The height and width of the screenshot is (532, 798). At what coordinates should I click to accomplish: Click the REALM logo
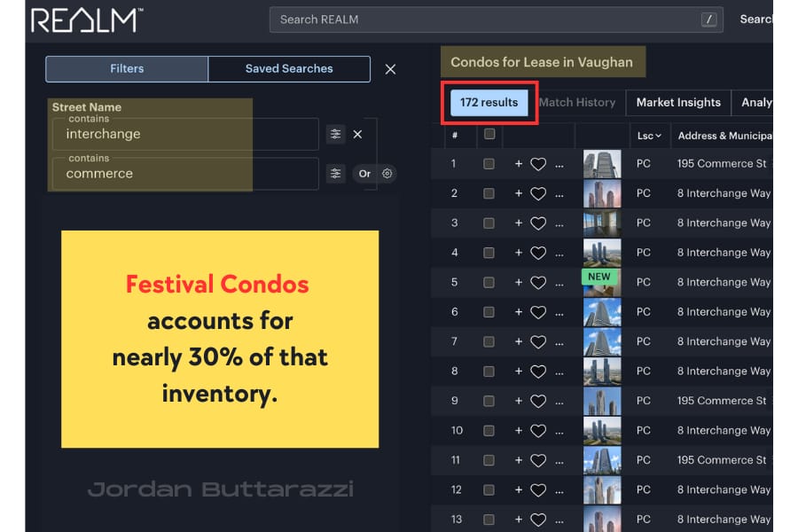(x=87, y=21)
